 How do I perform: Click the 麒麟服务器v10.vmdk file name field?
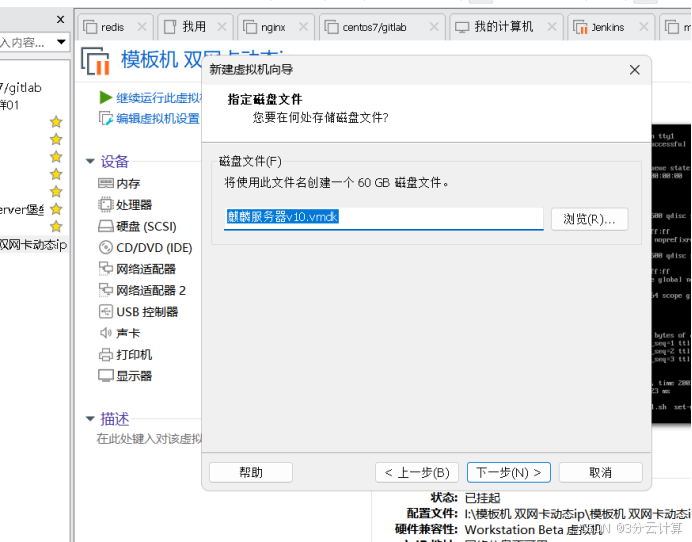point(384,218)
